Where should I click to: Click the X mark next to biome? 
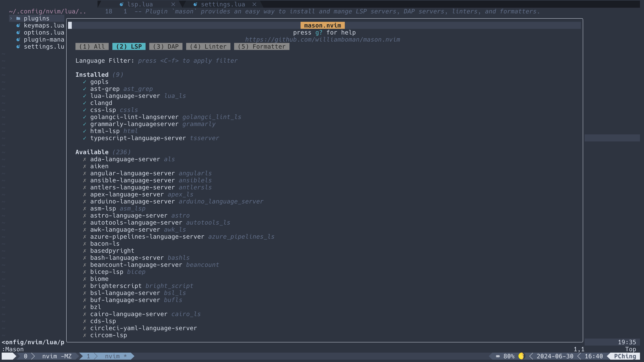(85, 279)
